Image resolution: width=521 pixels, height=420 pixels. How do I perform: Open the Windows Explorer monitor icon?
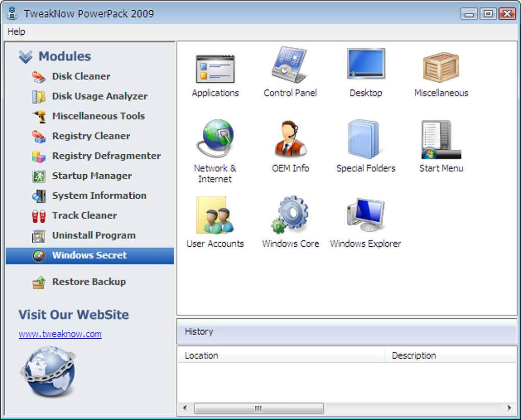[x=366, y=215]
